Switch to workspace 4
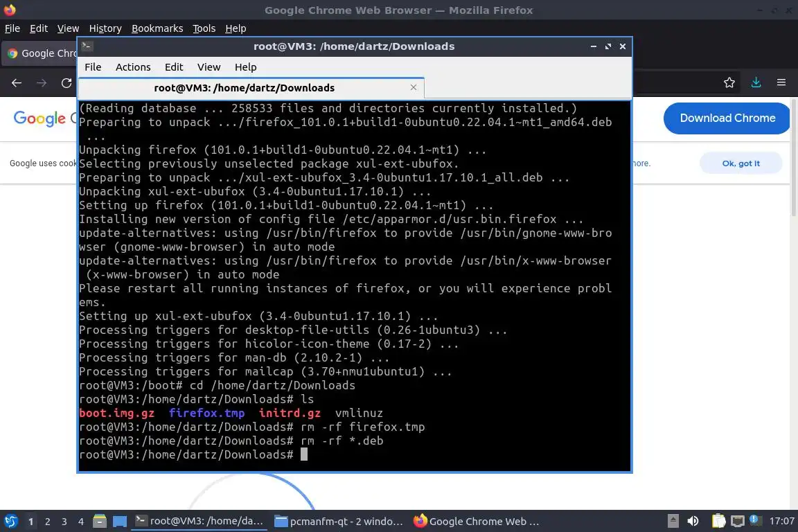This screenshot has height=532, width=798. [x=81, y=522]
